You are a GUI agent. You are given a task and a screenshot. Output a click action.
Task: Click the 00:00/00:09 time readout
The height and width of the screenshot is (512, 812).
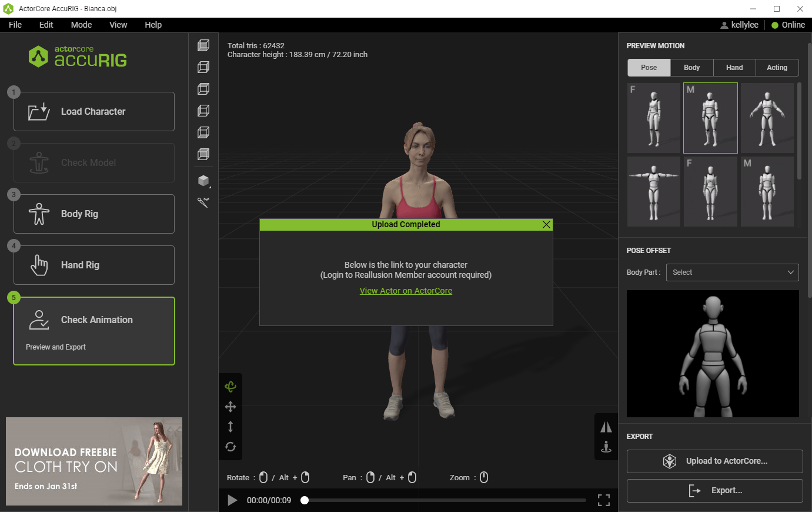(269, 500)
